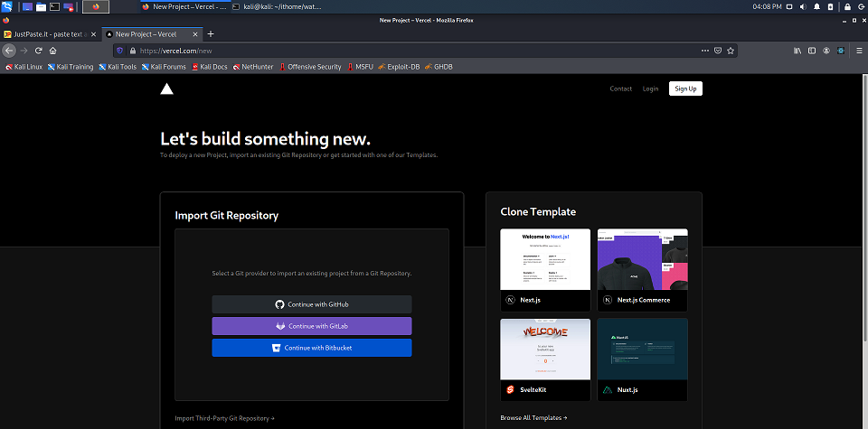Save page to Pocket
This screenshot has width=868, height=429.
point(718,51)
